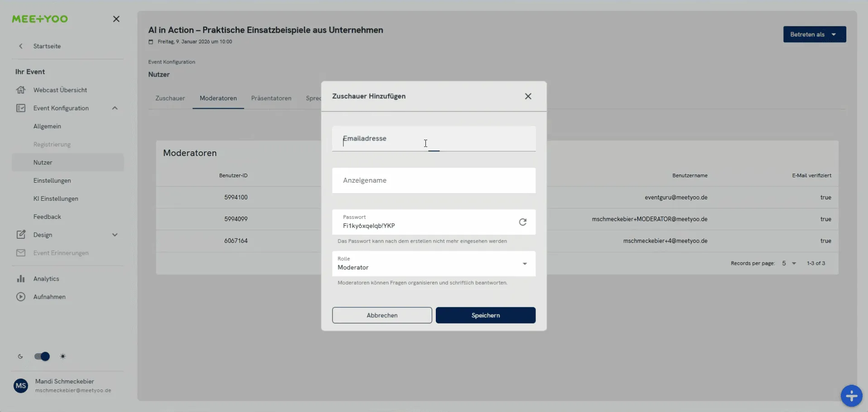Image resolution: width=868 pixels, height=412 pixels.
Task: Open the Design pencil icon
Action: pyautogui.click(x=21, y=234)
